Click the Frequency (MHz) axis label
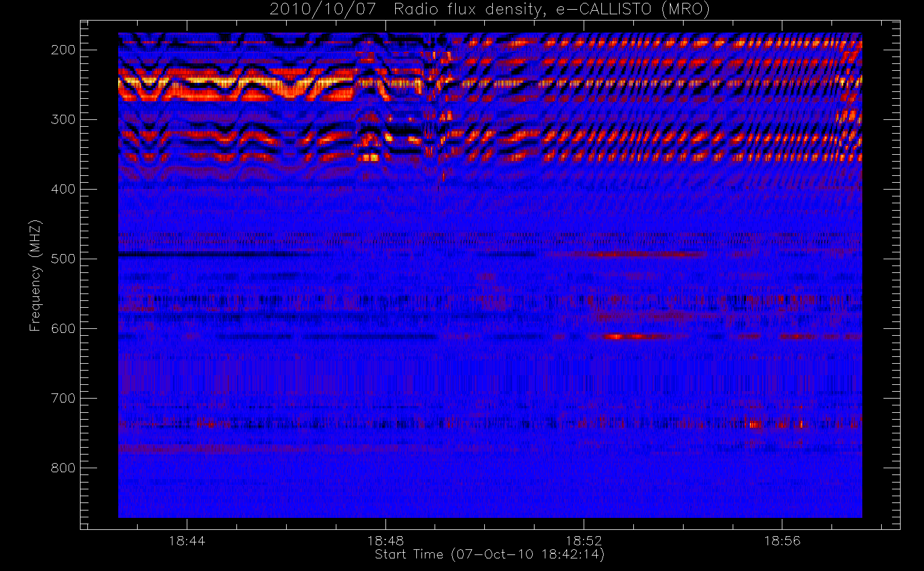Screen dimensions: 924x571 point(35,276)
